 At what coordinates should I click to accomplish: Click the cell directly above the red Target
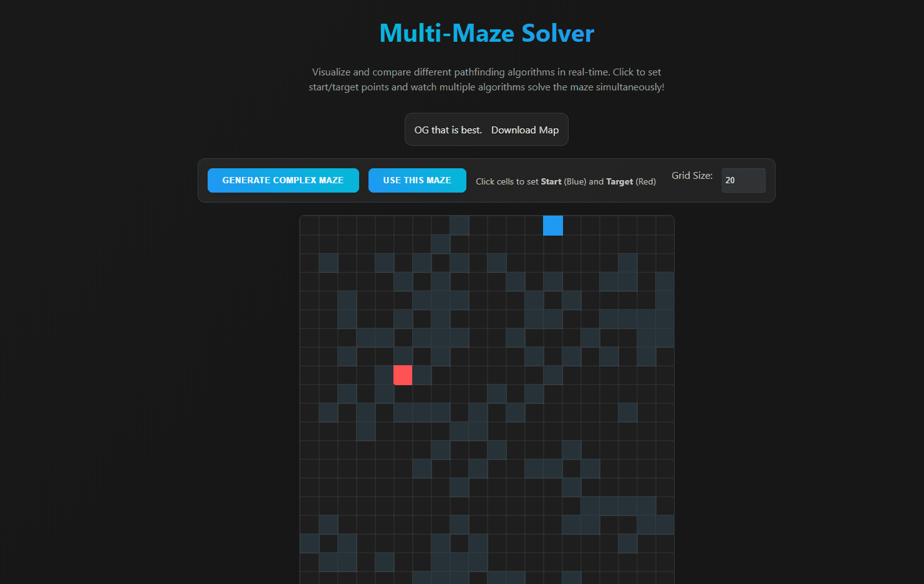[x=403, y=356]
